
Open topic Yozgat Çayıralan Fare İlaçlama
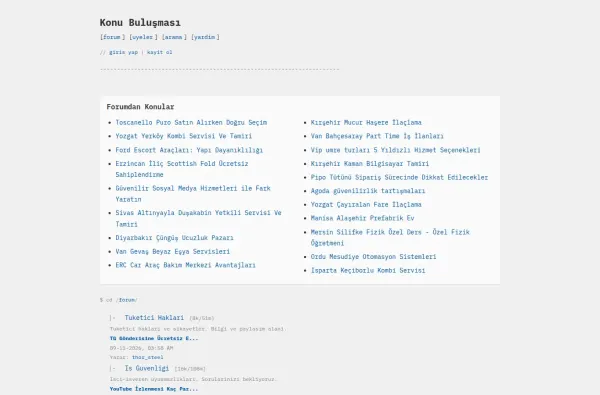[366, 204]
